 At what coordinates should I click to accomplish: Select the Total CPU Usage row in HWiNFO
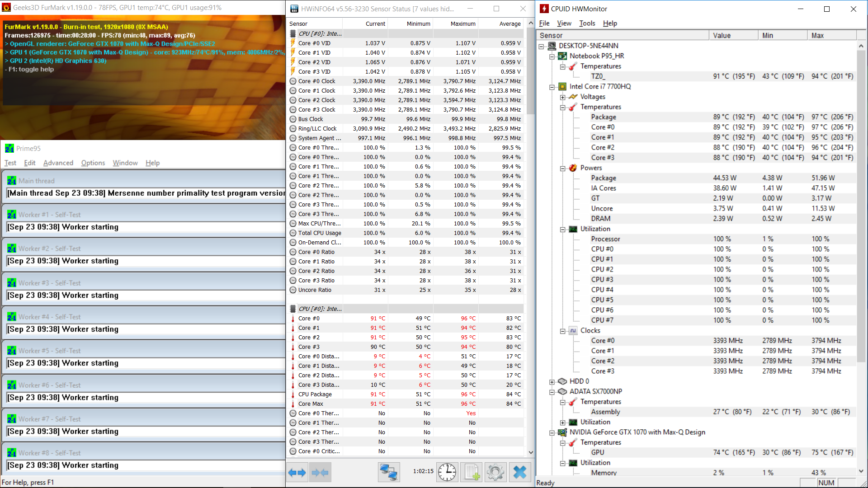pos(406,233)
